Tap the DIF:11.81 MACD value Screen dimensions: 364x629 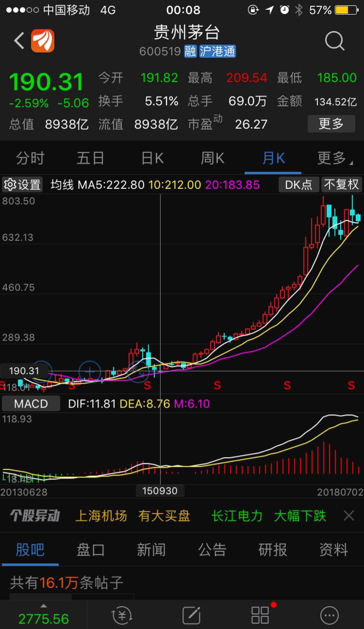pos(92,404)
